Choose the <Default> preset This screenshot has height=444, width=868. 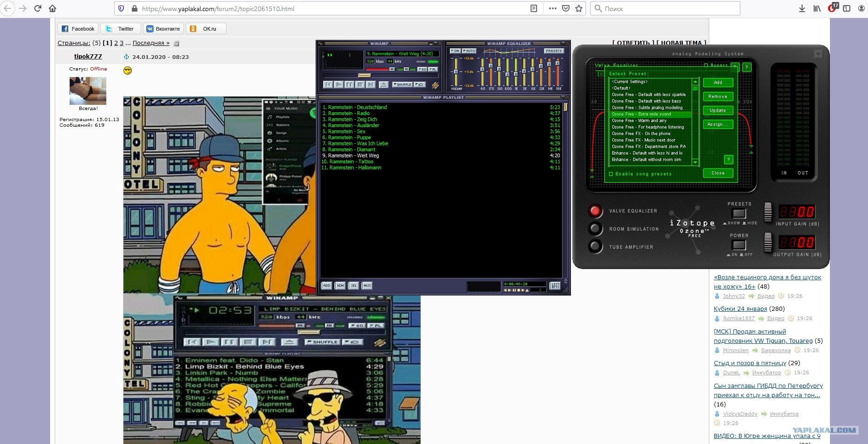(x=650, y=88)
